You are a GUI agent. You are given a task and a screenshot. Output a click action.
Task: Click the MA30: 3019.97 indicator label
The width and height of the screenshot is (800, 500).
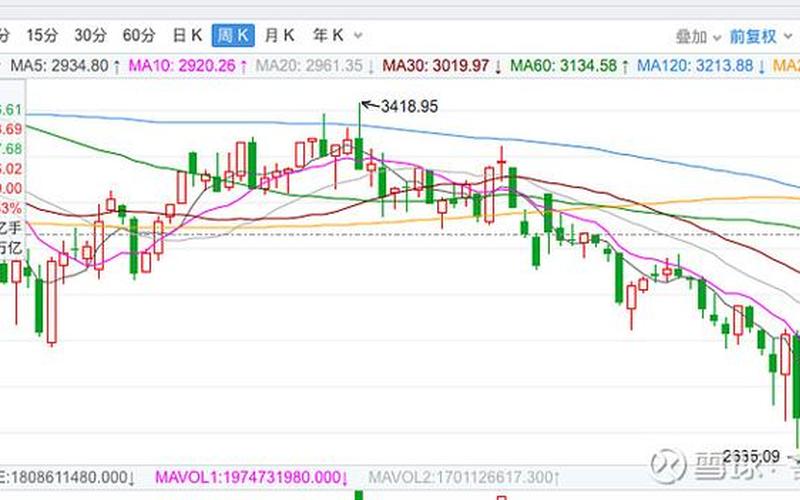pyautogui.click(x=442, y=66)
